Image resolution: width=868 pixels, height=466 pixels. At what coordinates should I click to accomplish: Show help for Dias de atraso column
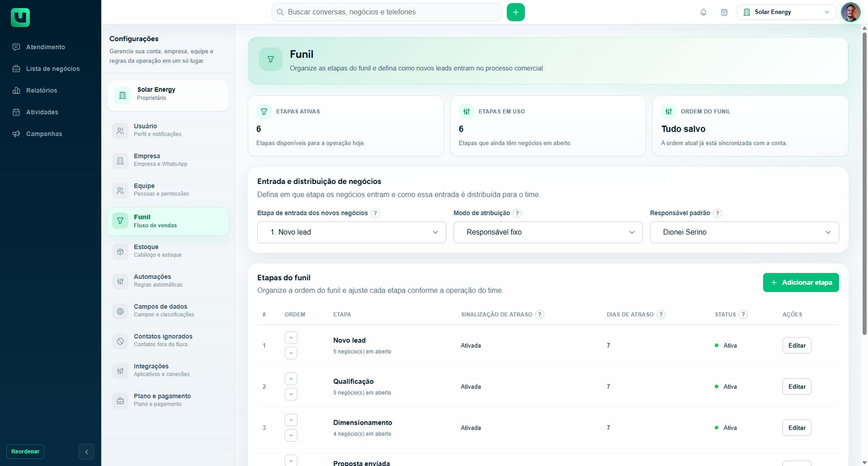coord(661,315)
